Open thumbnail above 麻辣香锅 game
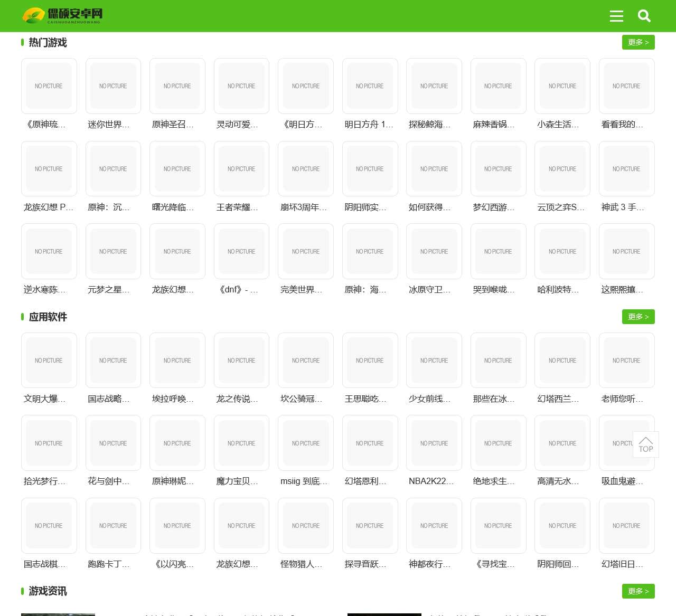This screenshot has width=676, height=616. [498, 86]
